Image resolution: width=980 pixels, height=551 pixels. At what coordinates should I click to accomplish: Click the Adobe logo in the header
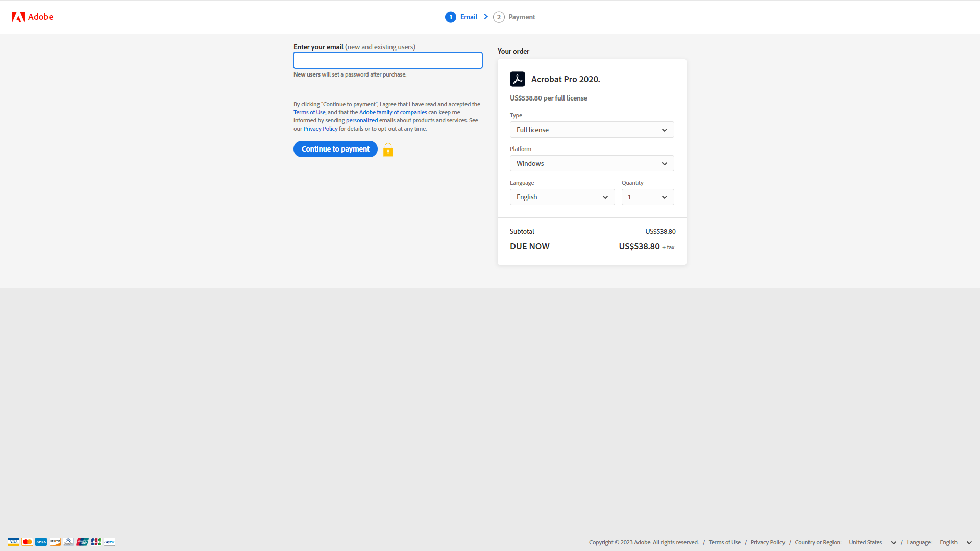pyautogui.click(x=33, y=17)
